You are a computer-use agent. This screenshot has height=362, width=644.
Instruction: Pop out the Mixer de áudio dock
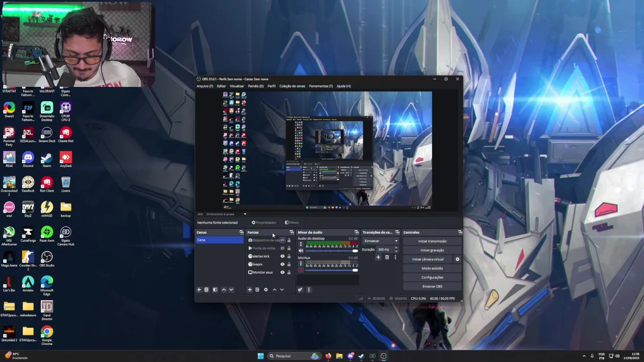tap(356, 232)
